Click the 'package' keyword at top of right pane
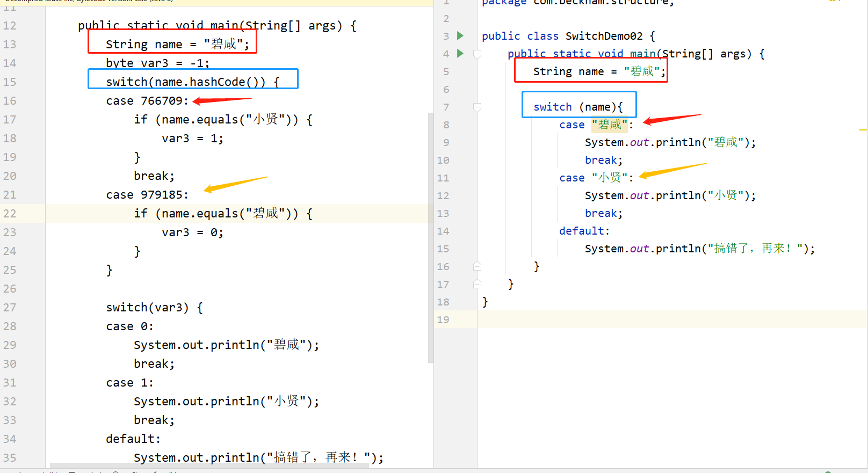The image size is (868, 473). 504,3
